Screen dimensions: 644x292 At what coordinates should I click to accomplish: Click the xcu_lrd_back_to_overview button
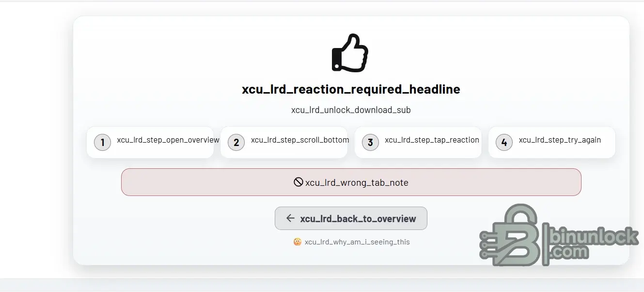click(x=351, y=218)
